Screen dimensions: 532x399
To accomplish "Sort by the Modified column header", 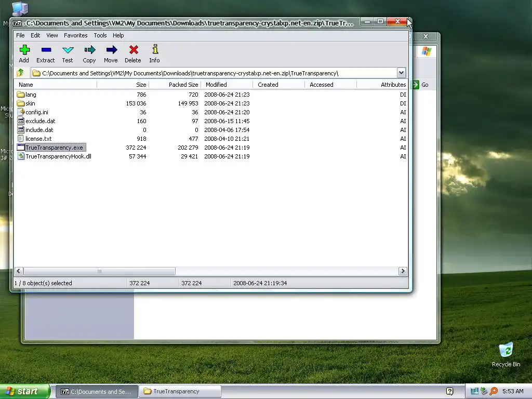I will click(227, 85).
